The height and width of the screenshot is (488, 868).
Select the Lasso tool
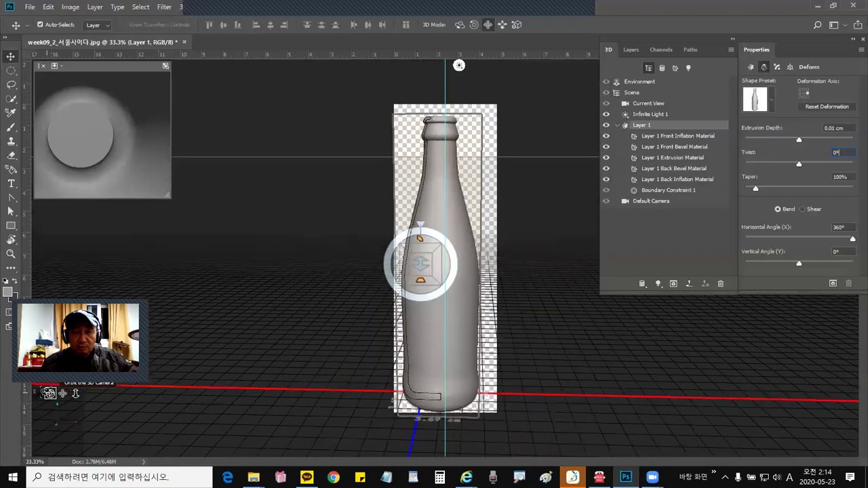tap(11, 85)
